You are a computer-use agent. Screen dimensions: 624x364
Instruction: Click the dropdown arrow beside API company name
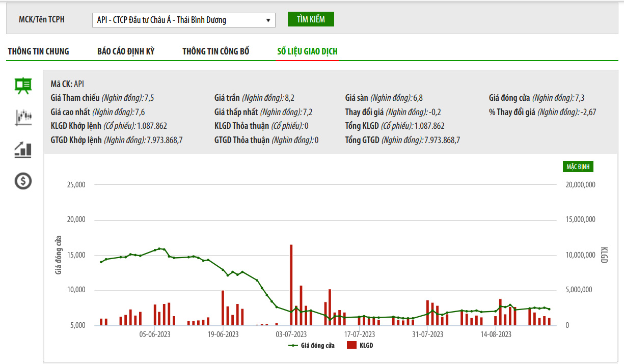point(268,20)
